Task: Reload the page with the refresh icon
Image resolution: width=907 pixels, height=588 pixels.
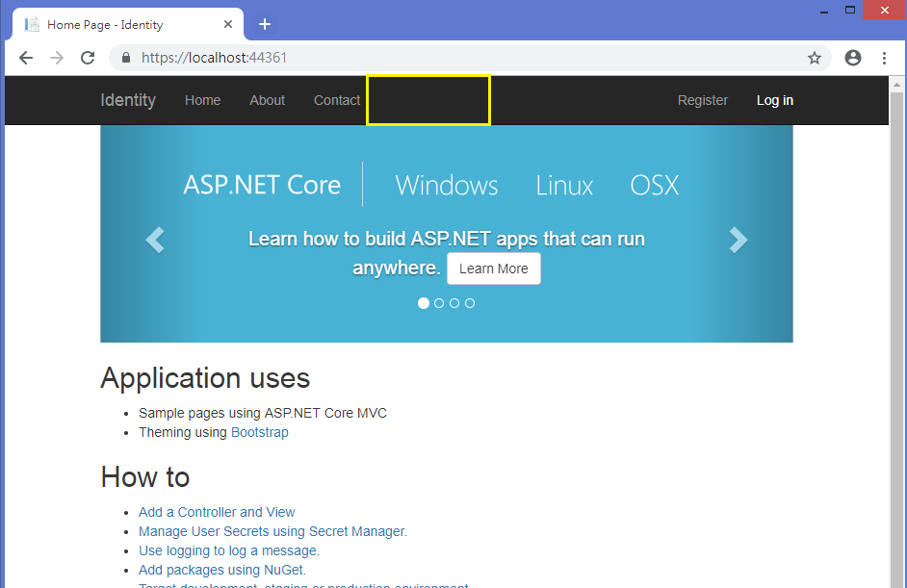Action: point(88,58)
